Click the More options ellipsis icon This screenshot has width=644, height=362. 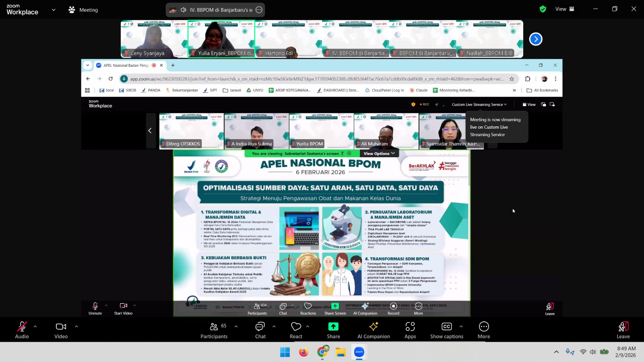point(484,330)
